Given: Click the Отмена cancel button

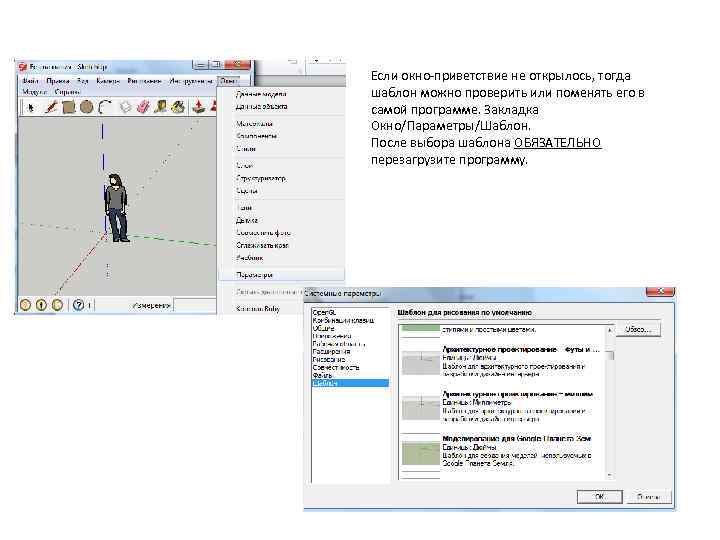Looking at the screenshot, I should pos(648,497).
